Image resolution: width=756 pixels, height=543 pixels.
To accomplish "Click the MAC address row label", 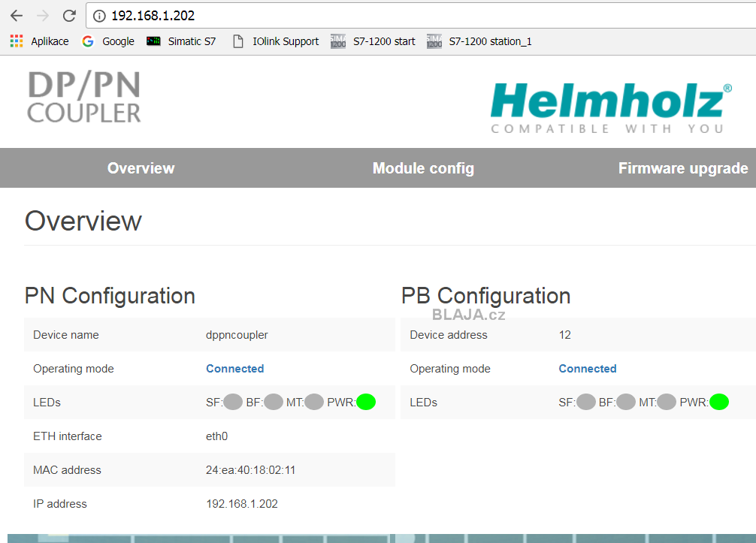I will [x=67, y=469].
